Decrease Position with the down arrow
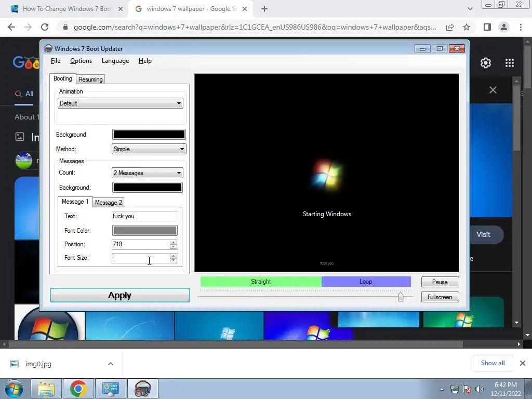Viewport: 532px width, 399px height. pyautogui.click(x=174, y=247)
